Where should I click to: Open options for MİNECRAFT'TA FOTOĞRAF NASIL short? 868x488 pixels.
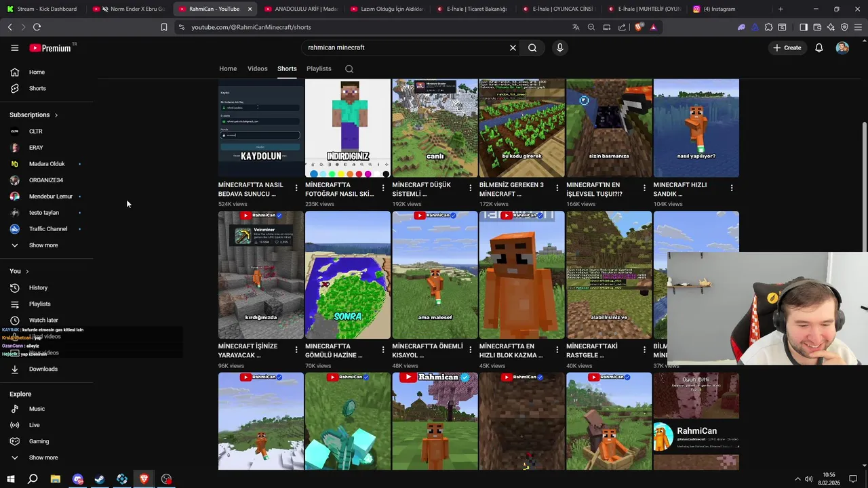coord(383,188)
